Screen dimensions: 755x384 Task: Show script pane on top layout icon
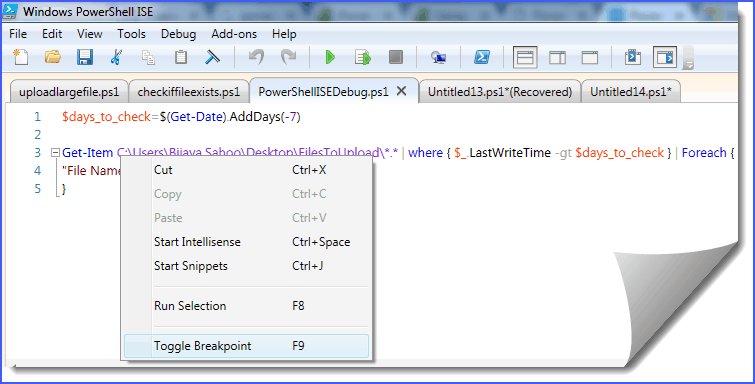coord(525,58)
